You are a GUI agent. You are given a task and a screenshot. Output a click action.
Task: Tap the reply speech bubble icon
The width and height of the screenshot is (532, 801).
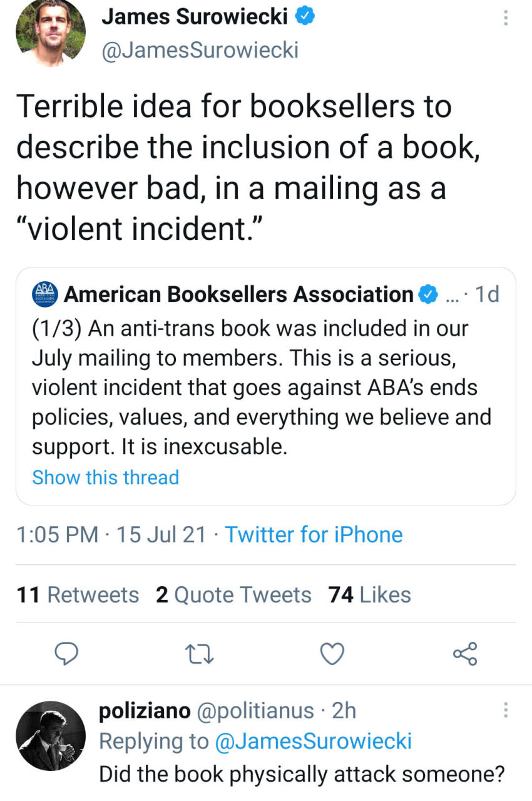pyautogui.click(x=67, y=654)
